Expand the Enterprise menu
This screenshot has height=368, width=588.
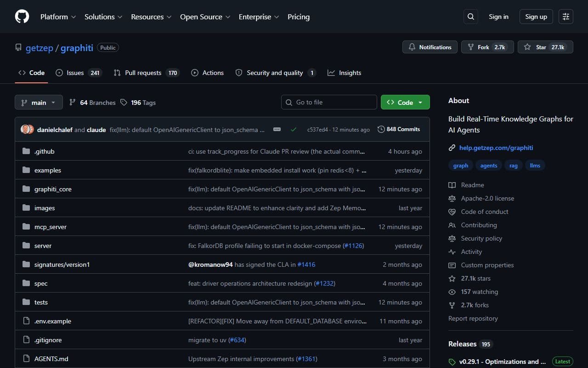point(259,17)
